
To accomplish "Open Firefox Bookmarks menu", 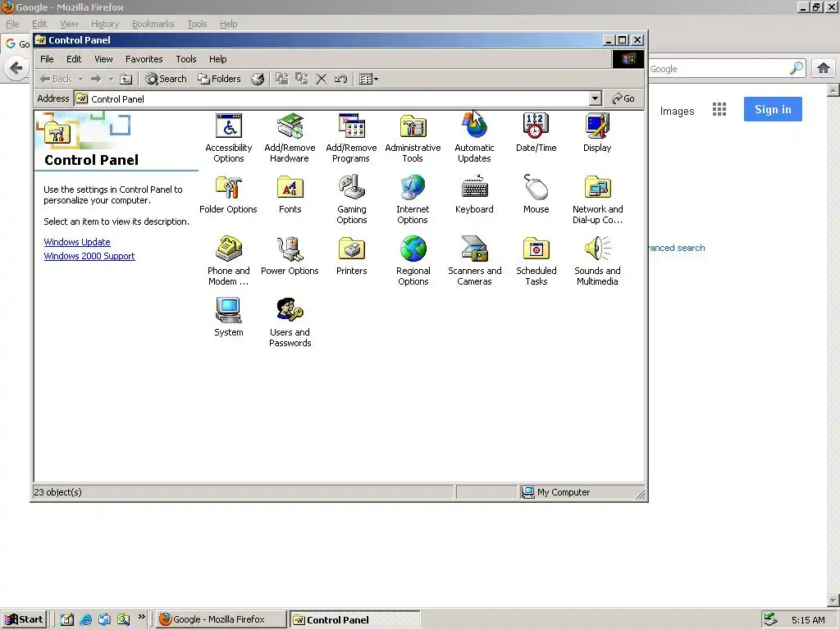I will coord(153,24).
